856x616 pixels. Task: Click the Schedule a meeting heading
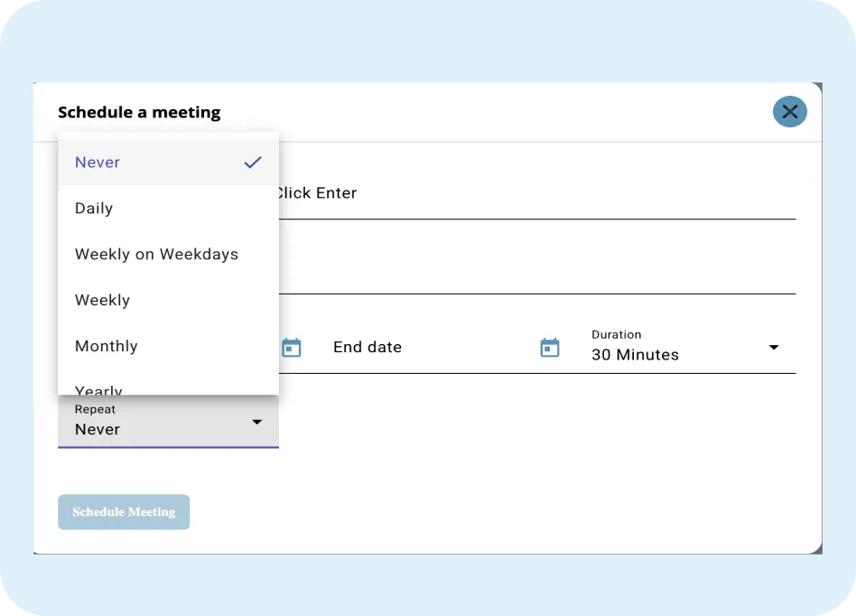138,112
